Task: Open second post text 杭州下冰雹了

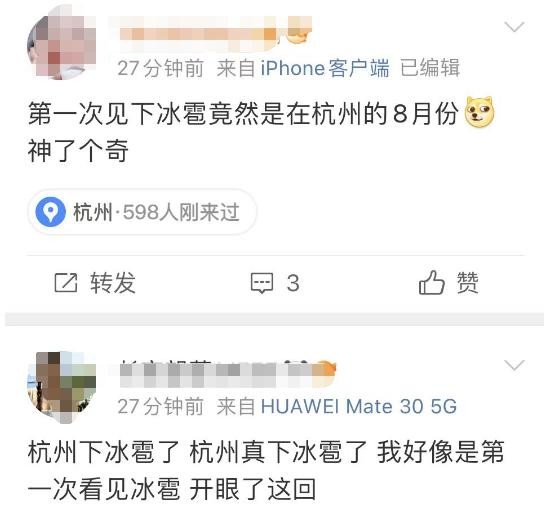Action: pyautogui.click(x=266, y=470)
